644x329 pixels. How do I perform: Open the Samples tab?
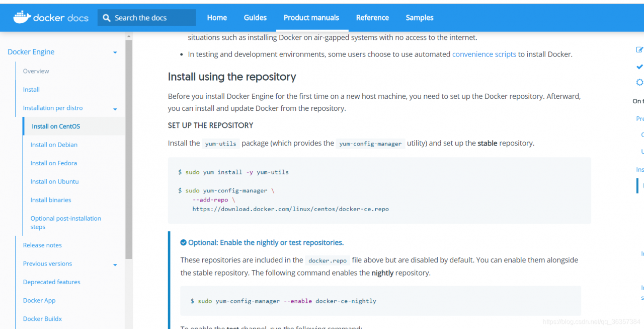pyautogui.click(x=420, y=18)
